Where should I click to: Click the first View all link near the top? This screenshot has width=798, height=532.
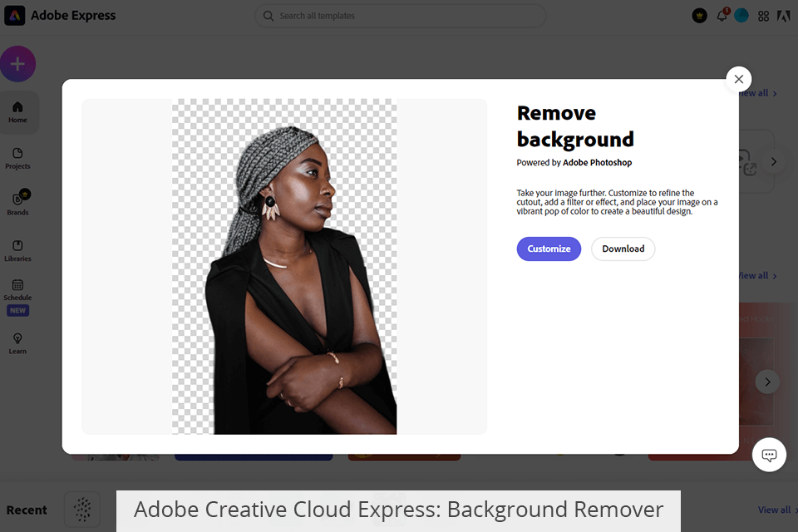[758, 93]
